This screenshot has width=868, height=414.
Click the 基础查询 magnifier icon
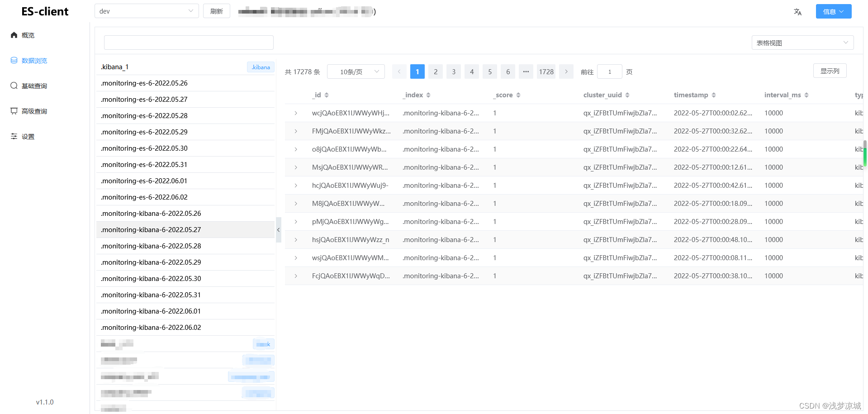14,86
